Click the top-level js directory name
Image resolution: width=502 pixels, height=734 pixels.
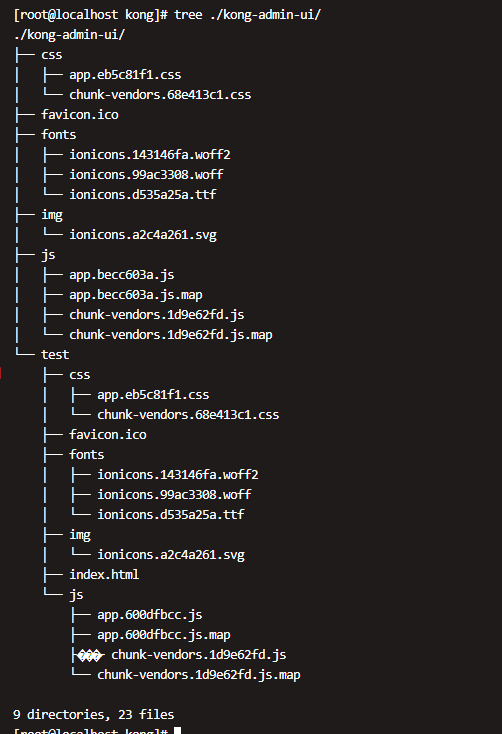click(48, 255)
